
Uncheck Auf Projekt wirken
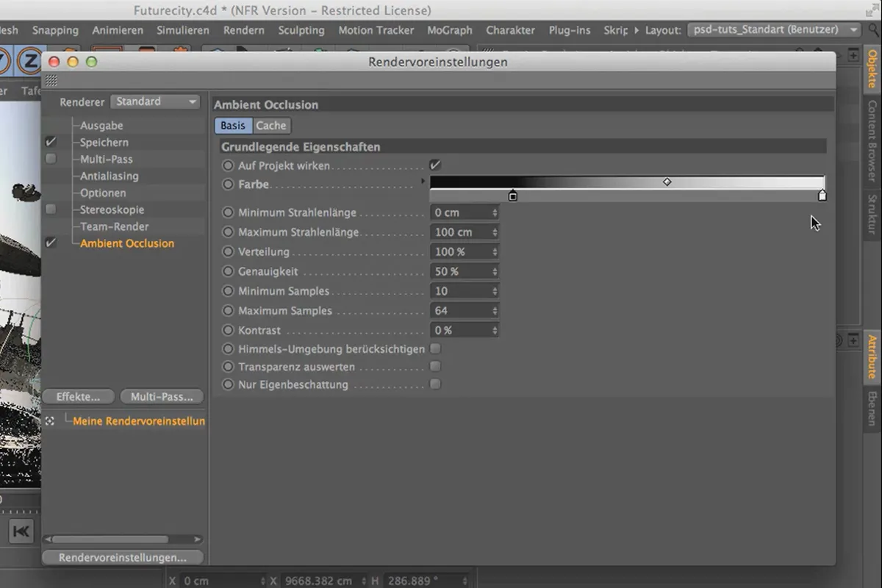pyautogui.click(x=436, y=165)
